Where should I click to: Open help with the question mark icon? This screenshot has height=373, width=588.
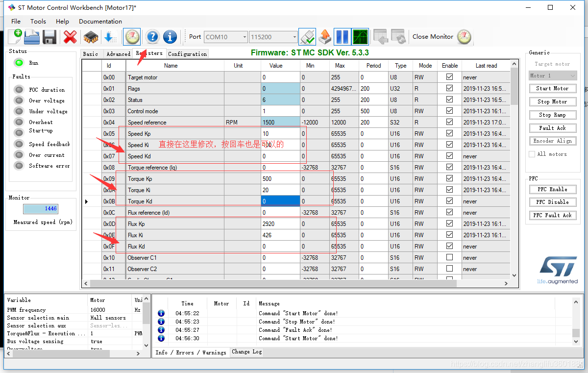coord(152,37)
